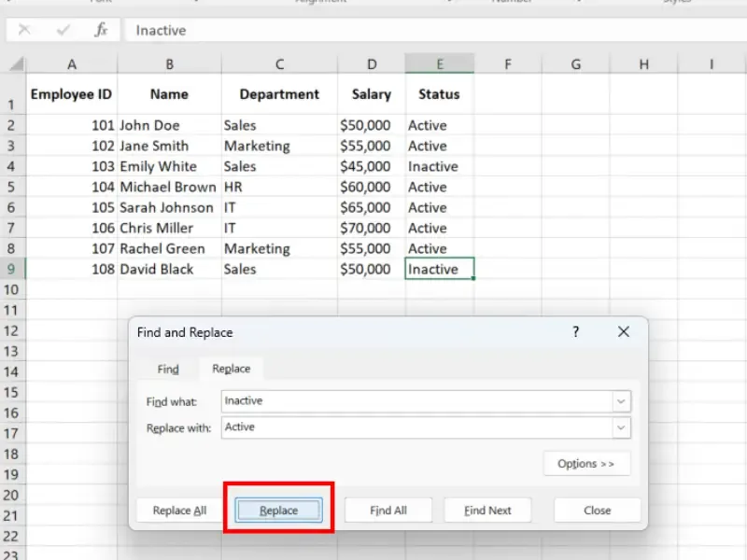
Task: Click the Replace All button
Action: coord(178,510)
